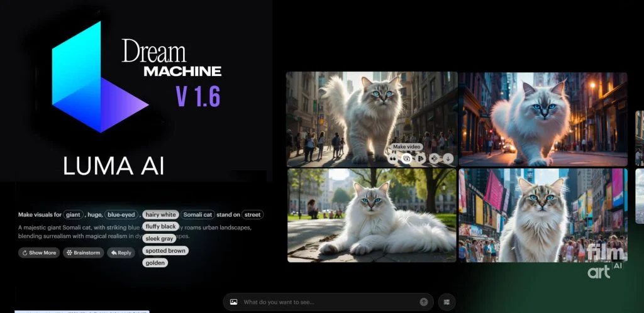Open the 'hairy white' keyword chip
644x313 pixels.
(x=160, y=214)
